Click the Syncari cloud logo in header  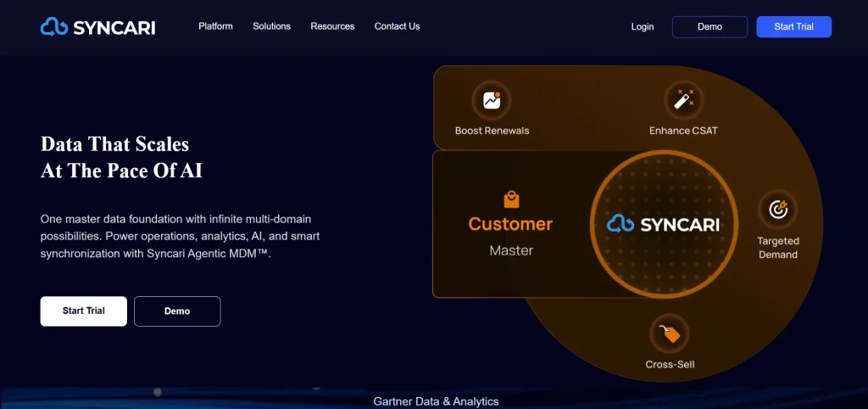pos(54,27)
